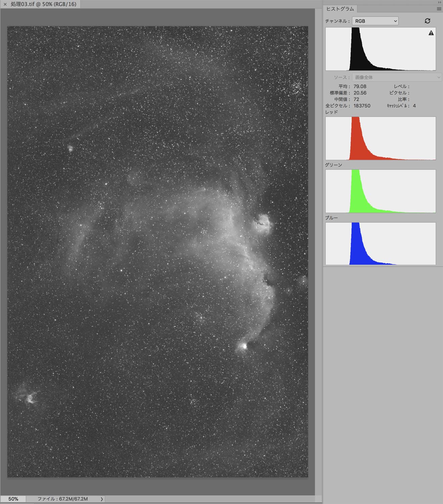Click the cached data warning triangle
Screen dimensions: 443x504
click(x=431, y=33)
